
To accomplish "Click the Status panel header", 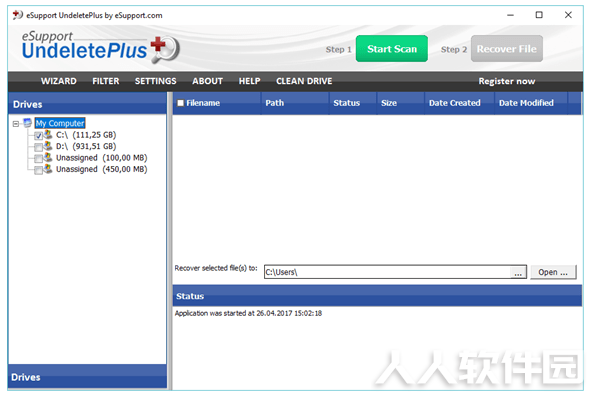I will point(377,296).
